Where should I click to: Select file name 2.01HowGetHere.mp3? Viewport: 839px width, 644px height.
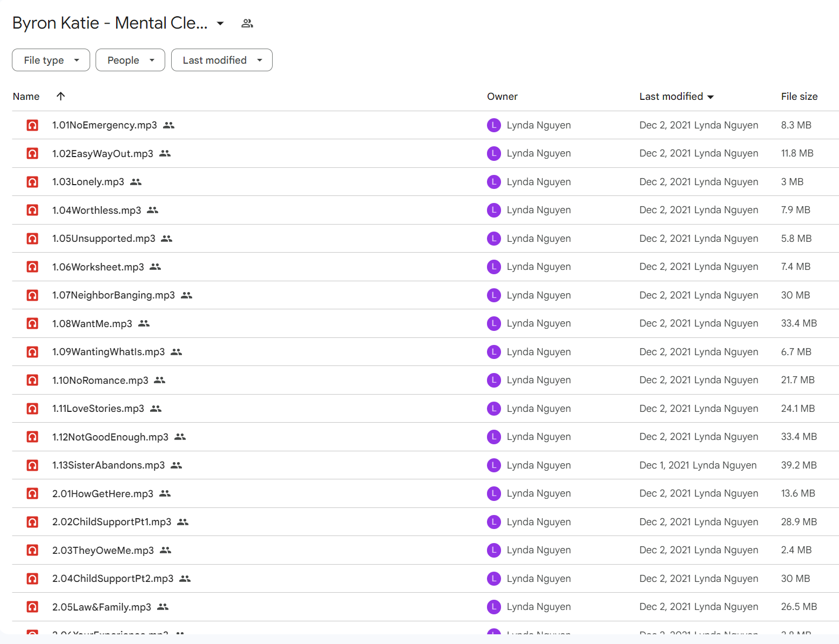(x=103, y=494)
